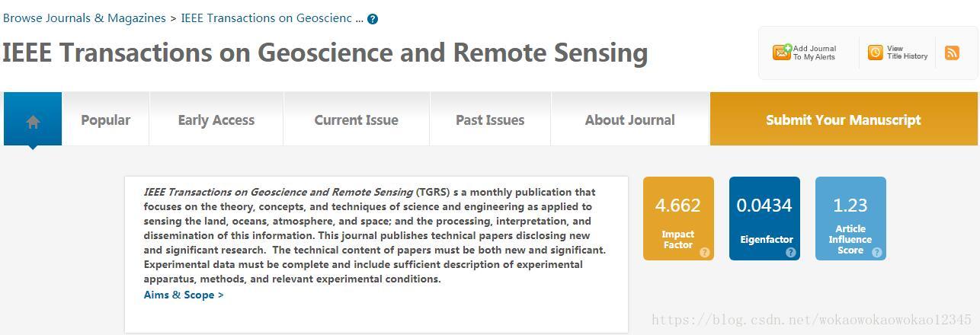Click the Add Journal alert envelope icon
980x335 pixels.
coord(782,53)
